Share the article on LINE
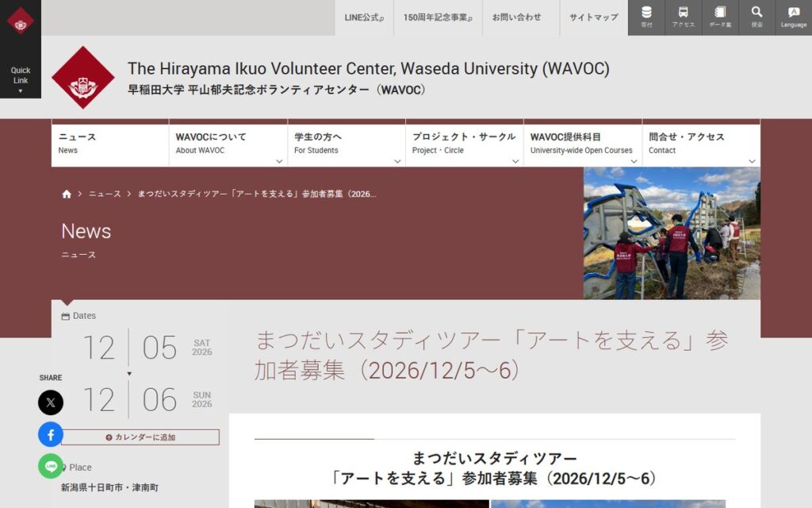 [51, 466]
